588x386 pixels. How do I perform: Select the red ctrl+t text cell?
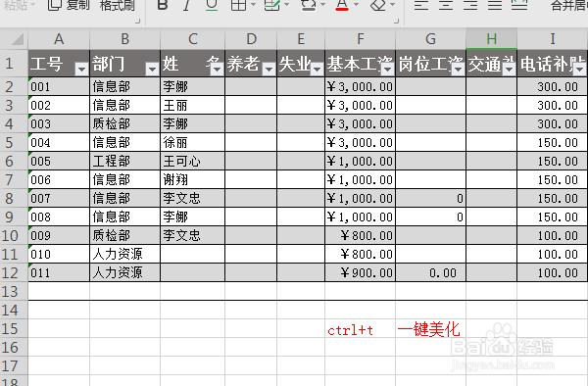[x=360, y=328]
